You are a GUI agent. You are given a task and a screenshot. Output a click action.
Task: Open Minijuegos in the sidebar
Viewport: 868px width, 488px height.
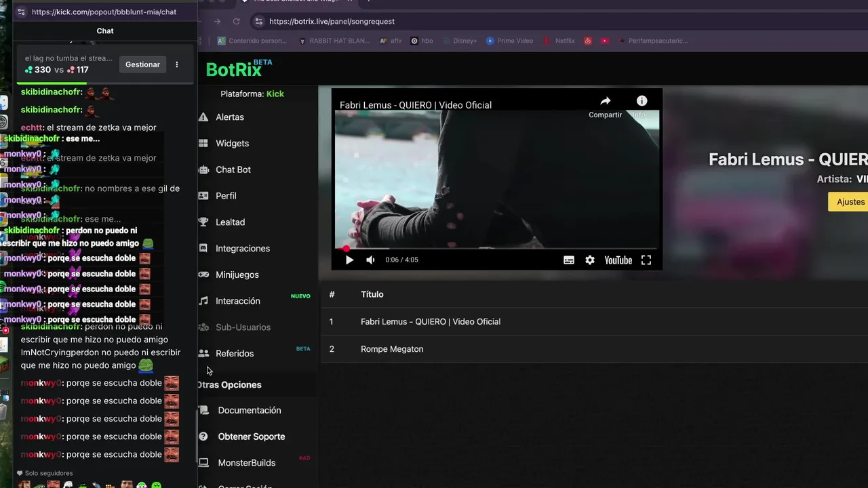[x=237, y=274]
